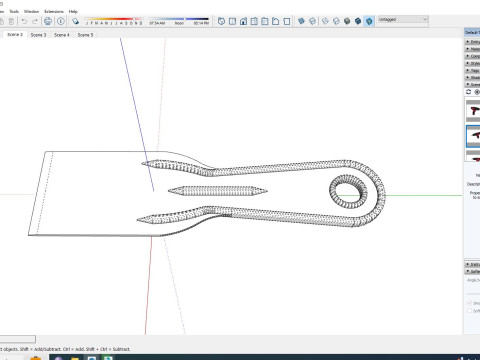Select the Iso view icon
480x360 pixels.
click(221, 21)
